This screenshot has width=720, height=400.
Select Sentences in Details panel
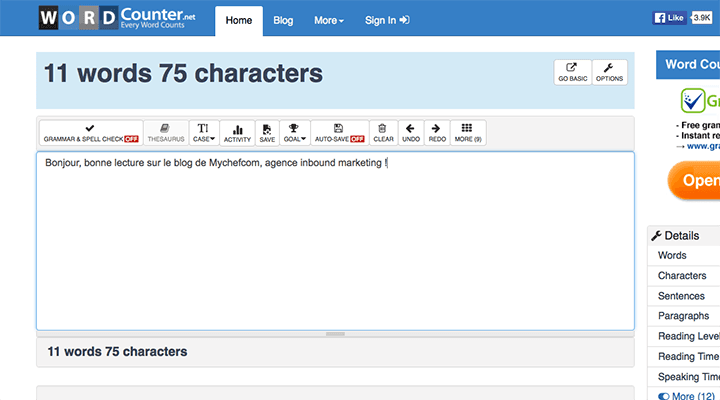684,296
